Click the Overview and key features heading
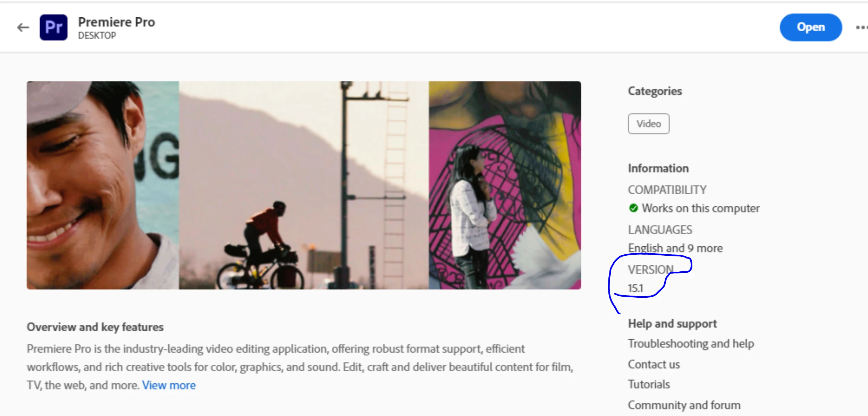The image size is (868, 416). click(x=95, y=327)
